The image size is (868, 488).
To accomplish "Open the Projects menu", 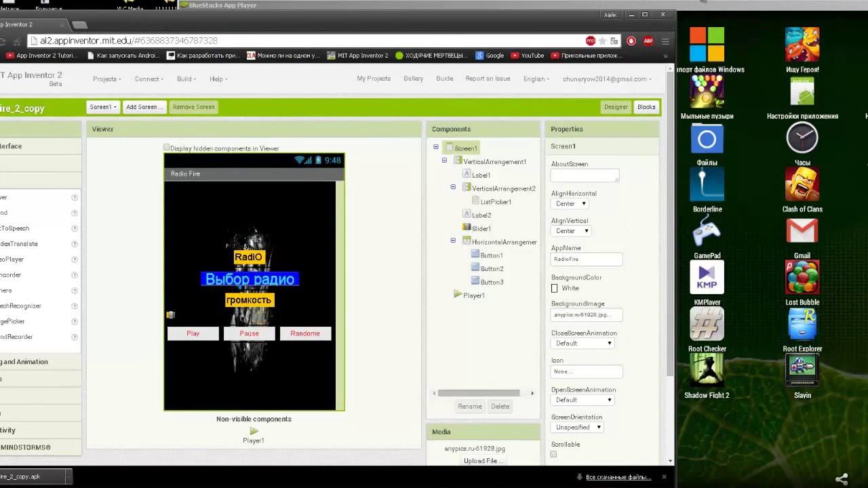I will (107, 79).
